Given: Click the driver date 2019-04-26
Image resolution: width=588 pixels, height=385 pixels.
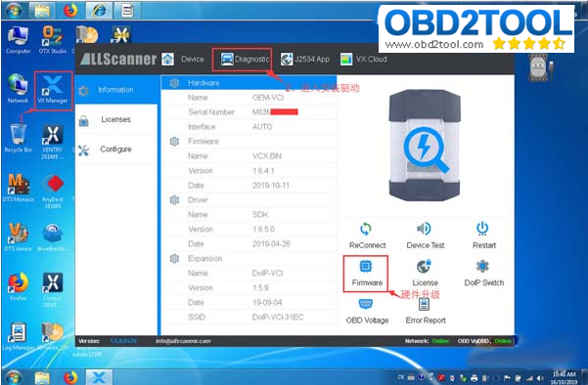Looking at the screenshot, I should [271, 244].
